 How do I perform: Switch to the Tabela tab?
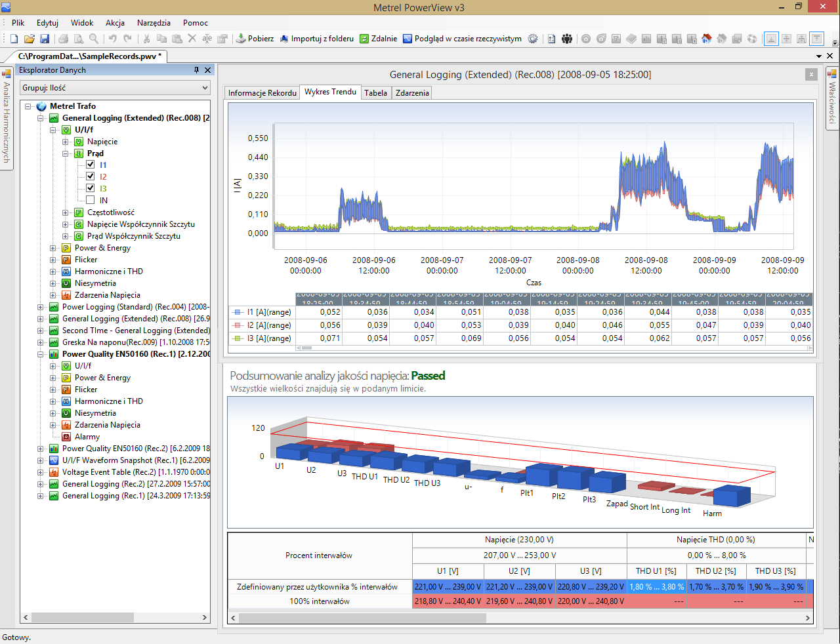click(x=376, y=93)
